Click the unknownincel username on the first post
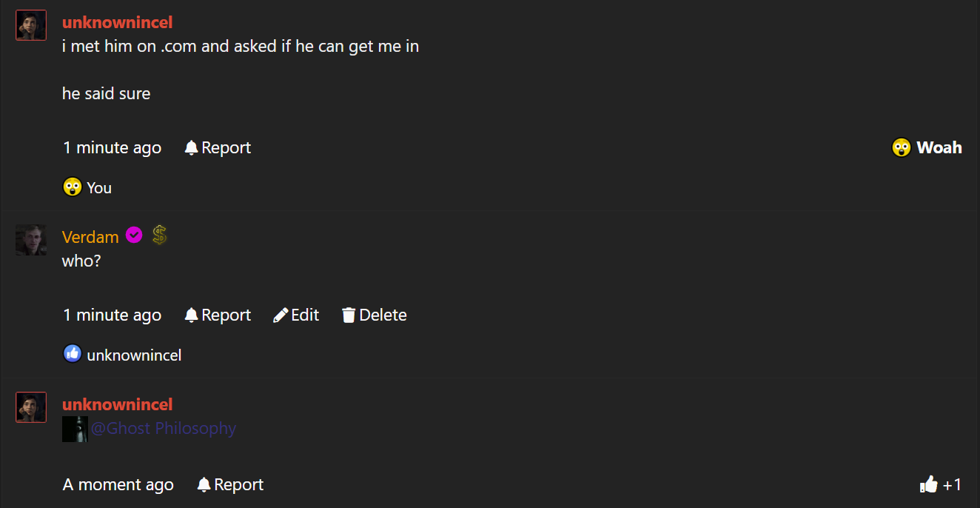Image resolution: width=980 pixels, height=508 pixels. (117, 23)
